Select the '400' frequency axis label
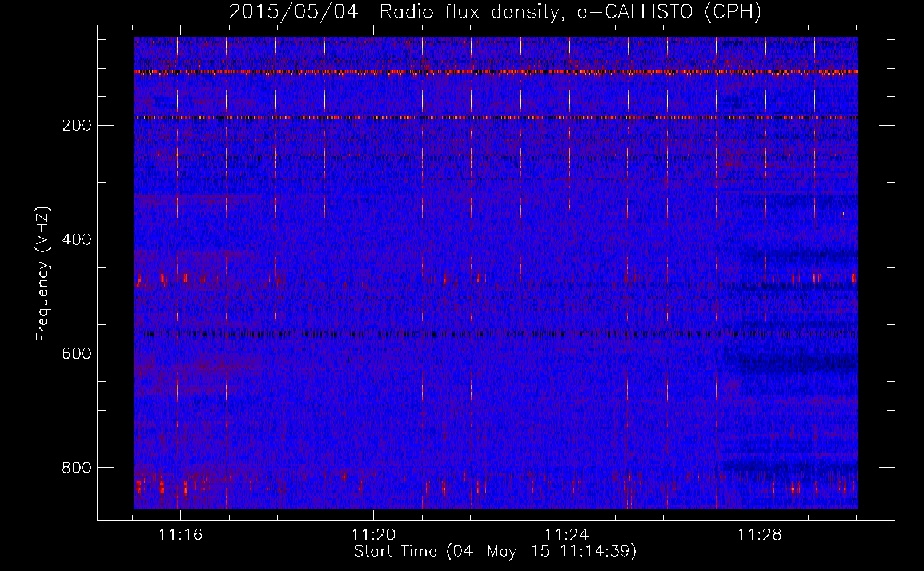924x571 pixels. click(77, 239)
